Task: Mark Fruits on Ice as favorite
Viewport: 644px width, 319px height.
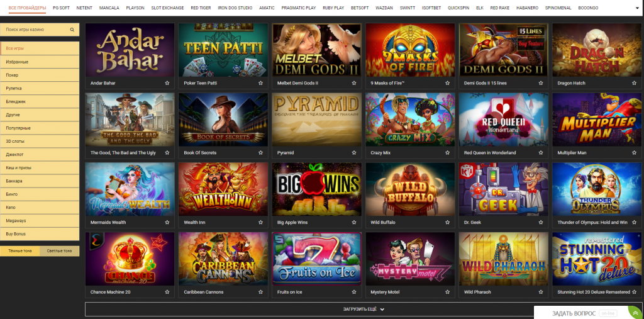Action: (x=354, y=293)
